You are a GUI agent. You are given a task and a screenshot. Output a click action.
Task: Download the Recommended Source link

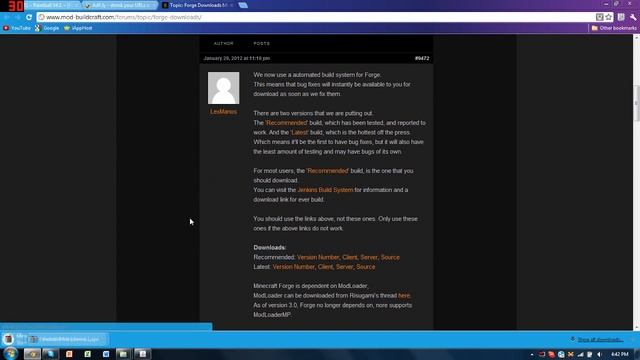[390, 257]
